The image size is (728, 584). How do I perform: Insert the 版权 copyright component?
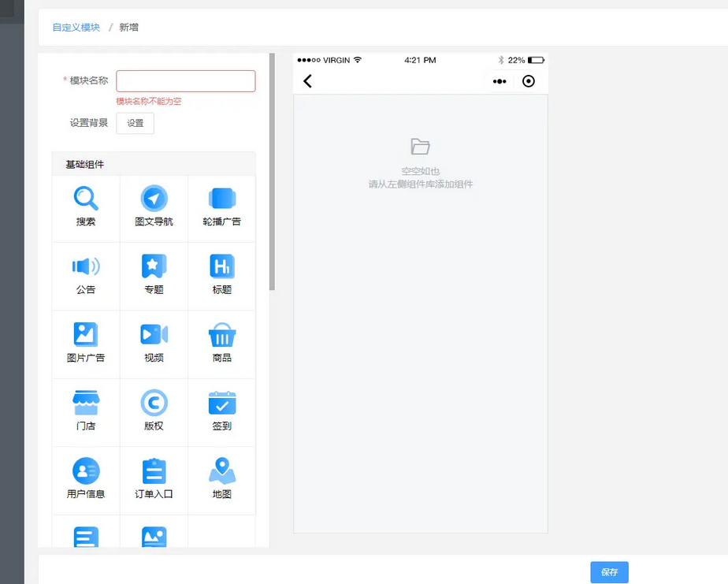pyautogui.click(x=154, y=411)
